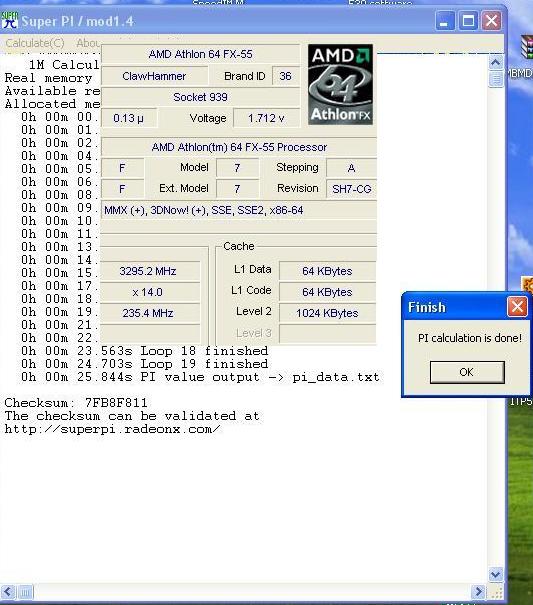Click the 3295.2 MHz core speed field
The width and height of the screenshot is (533, 605).
click(150, 271)
